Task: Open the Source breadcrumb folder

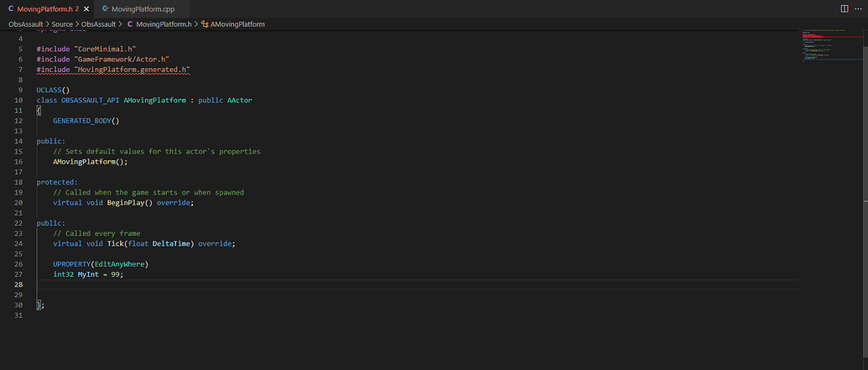Action: coord(62,24)
